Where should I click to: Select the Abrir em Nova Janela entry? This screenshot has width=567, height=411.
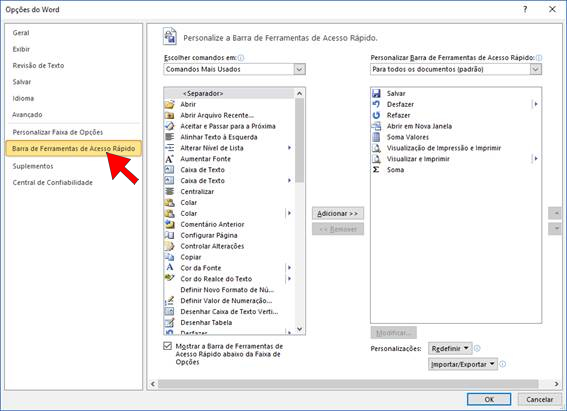coord(456,126)
